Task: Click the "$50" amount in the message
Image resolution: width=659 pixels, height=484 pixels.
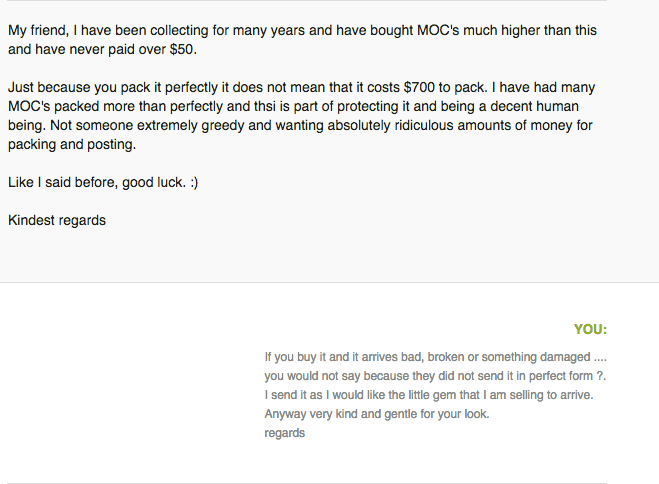Action: 181,50
